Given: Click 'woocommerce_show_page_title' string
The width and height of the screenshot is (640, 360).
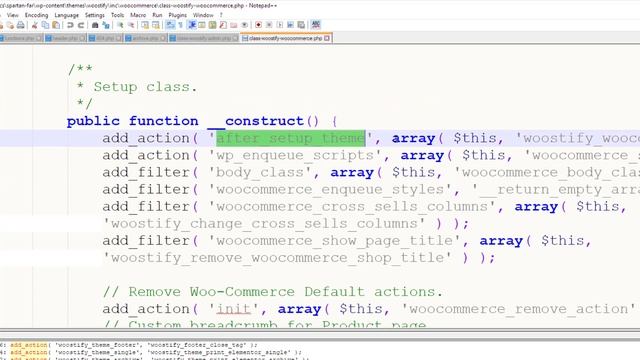Looking at the screenshot, I should 334,241.
